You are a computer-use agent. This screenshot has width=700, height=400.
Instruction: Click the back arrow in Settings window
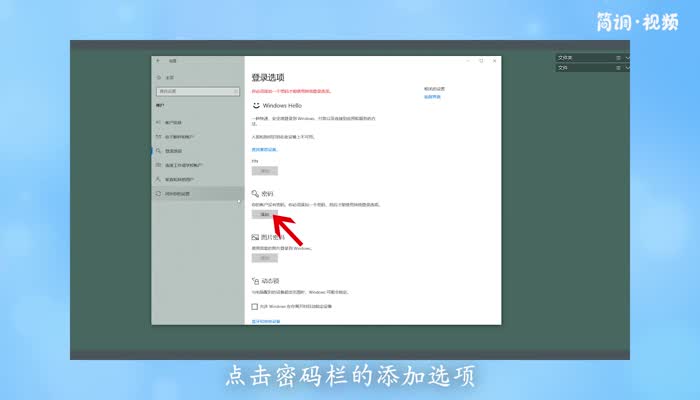click(x=158, y=61)
